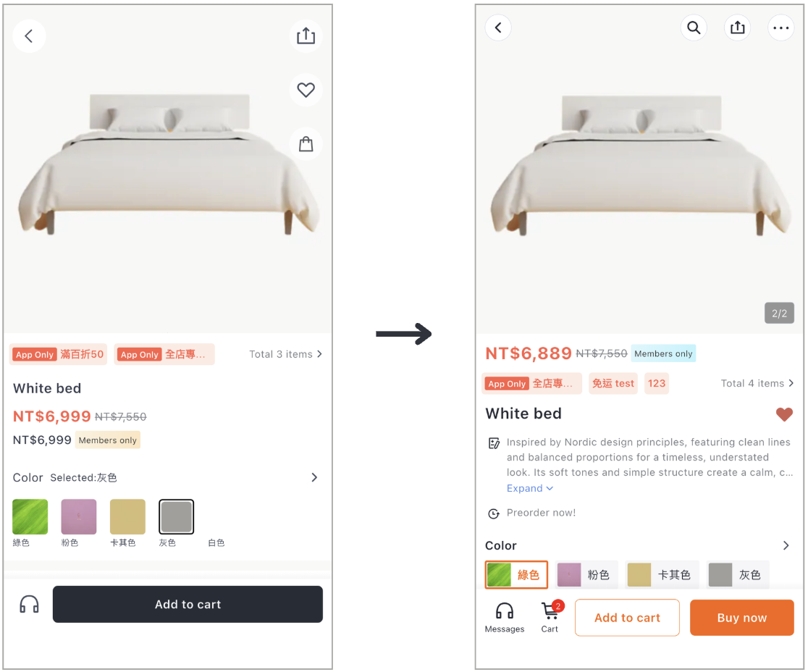Tap the headset support icon beside dark button

[30, 604]
